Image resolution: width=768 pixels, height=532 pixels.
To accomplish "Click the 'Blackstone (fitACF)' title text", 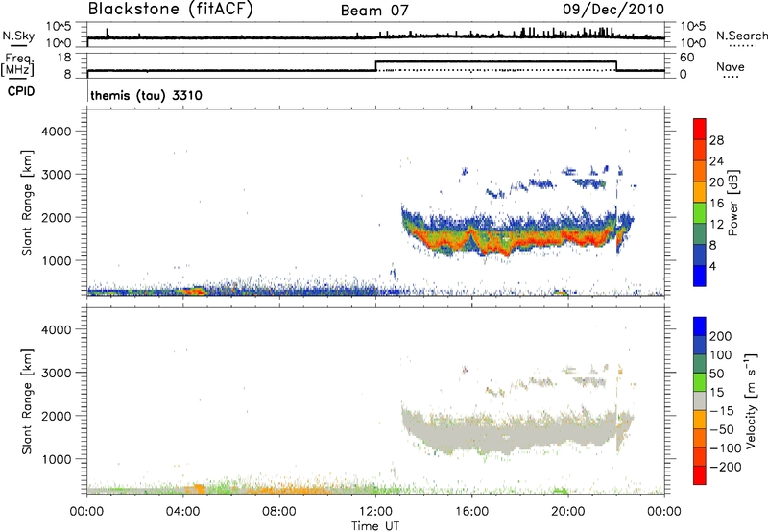I will coord(171,9).
